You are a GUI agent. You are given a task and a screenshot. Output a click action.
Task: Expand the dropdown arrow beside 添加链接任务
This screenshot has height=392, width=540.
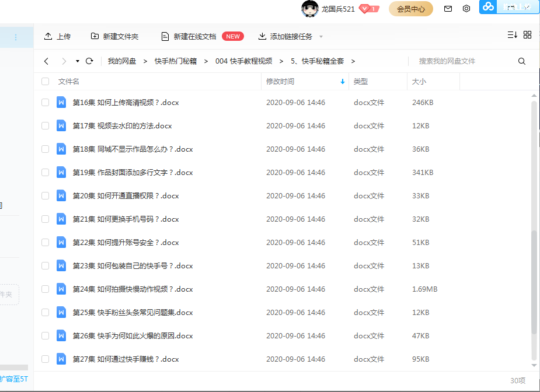(321, 37)
